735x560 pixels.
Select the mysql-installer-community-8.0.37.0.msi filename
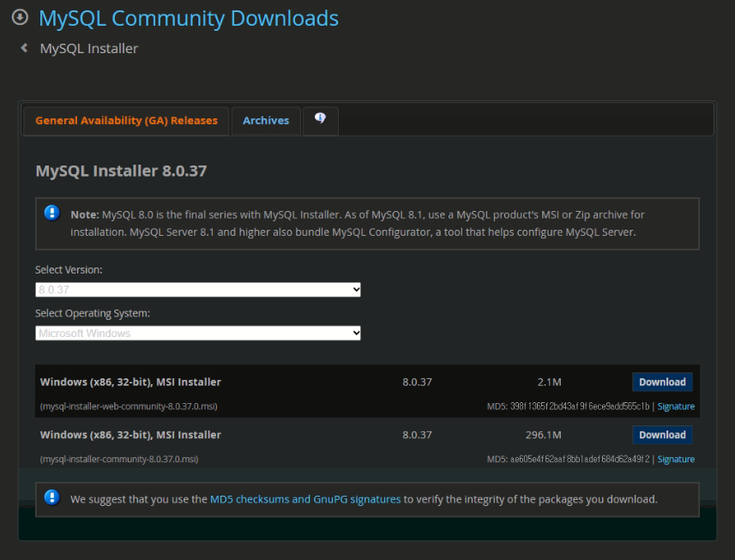point(119,460)
